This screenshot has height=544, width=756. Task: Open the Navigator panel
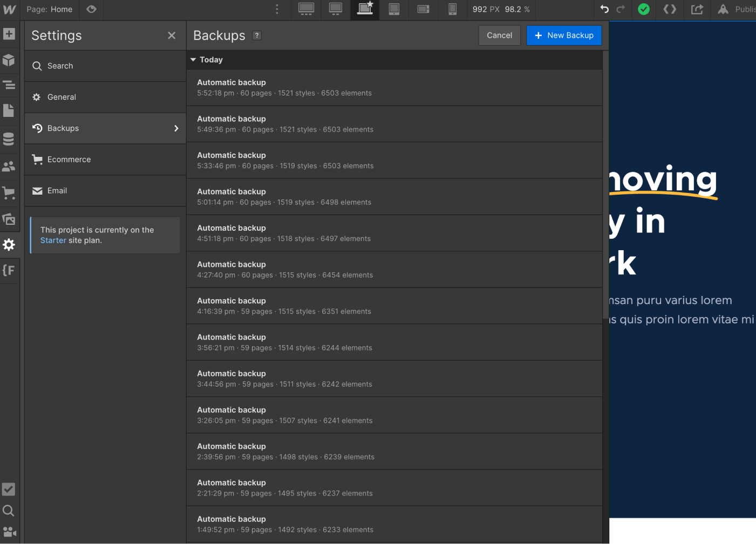click(x=9, y=85)
